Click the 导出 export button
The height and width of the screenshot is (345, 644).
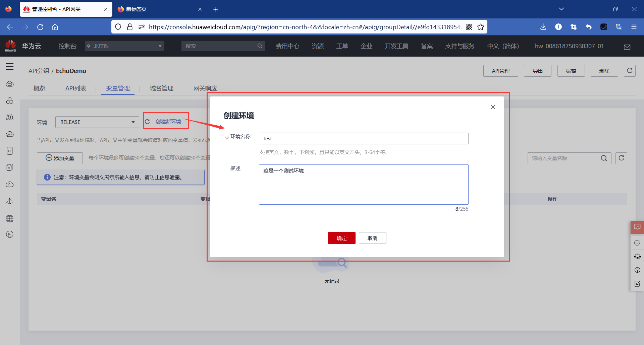(x=537, y=71)
